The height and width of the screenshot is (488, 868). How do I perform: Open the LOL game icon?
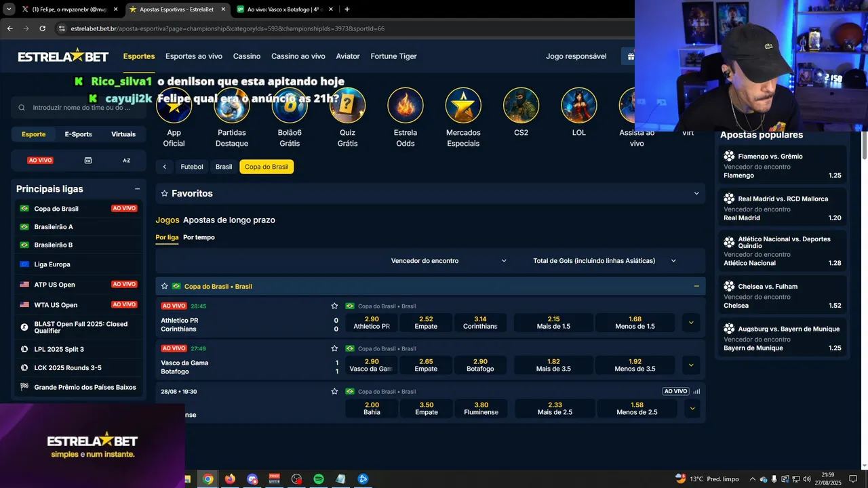coord(579,106)
